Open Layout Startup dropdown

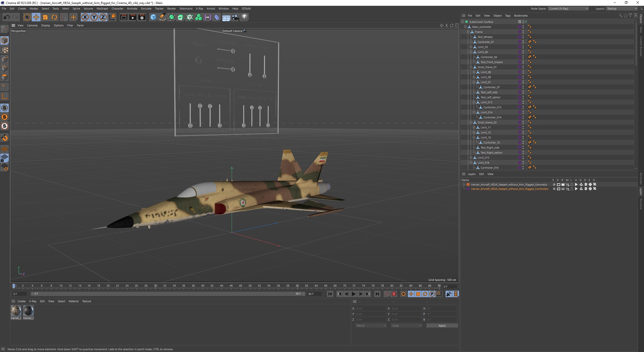tap(621, 9)
